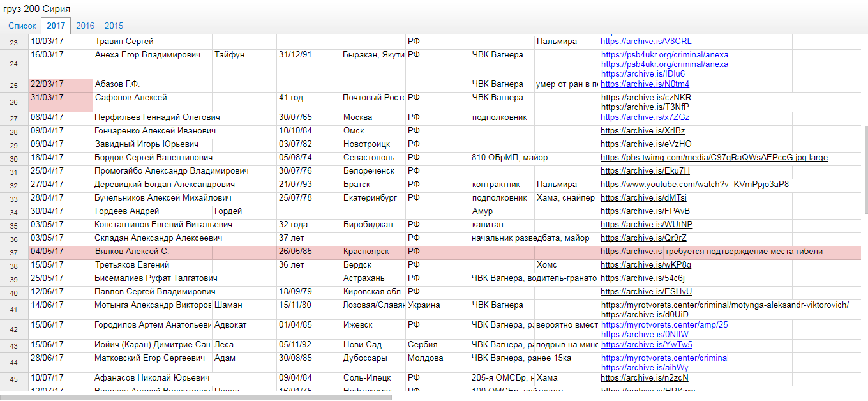868x401 pixels.
Task: Switch to the Список tab
Action: point(22,26)
